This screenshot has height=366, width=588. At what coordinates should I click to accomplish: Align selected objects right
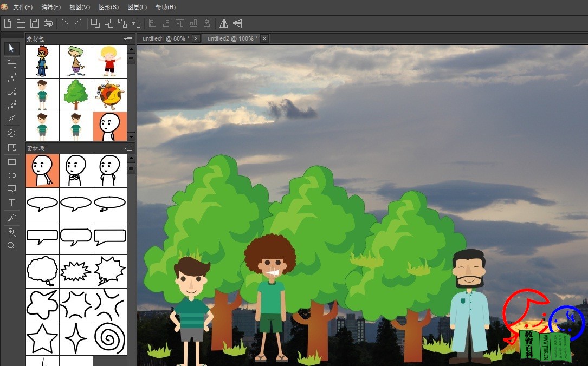166,24
